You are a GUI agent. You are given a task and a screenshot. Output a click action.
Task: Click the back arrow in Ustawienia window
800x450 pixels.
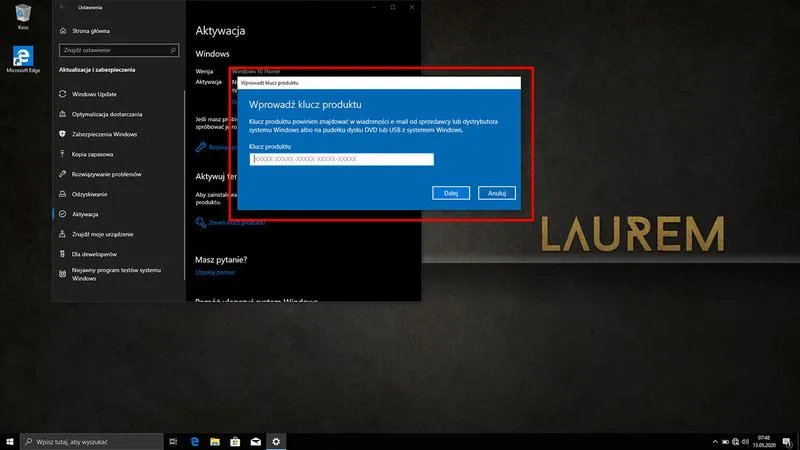pyautogui.click(x=62, y=7)
